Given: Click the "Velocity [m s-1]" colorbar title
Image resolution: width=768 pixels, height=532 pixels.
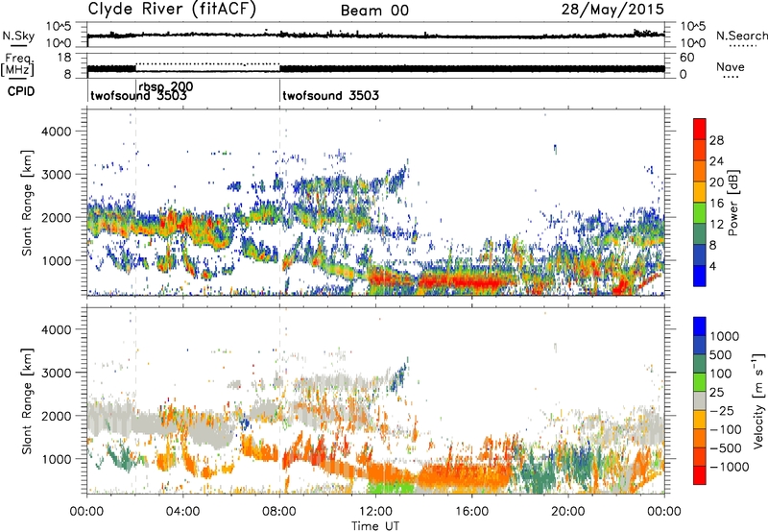Looking at the screenshot, I should click(x=758, y=400).
